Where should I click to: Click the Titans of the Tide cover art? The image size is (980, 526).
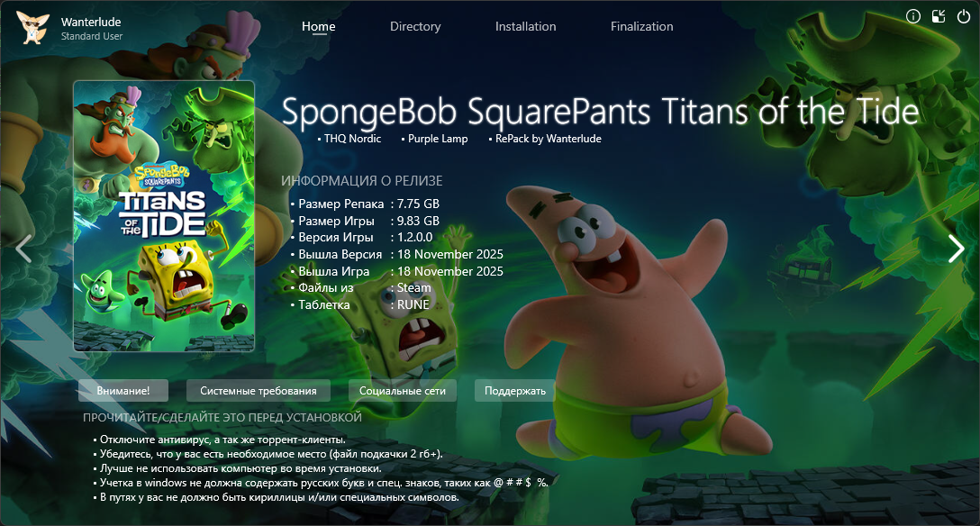pyautogui.click(x=164, y=216)
